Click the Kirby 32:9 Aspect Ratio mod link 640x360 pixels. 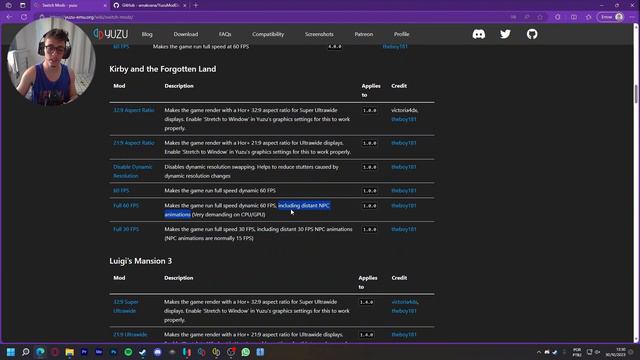134,110
